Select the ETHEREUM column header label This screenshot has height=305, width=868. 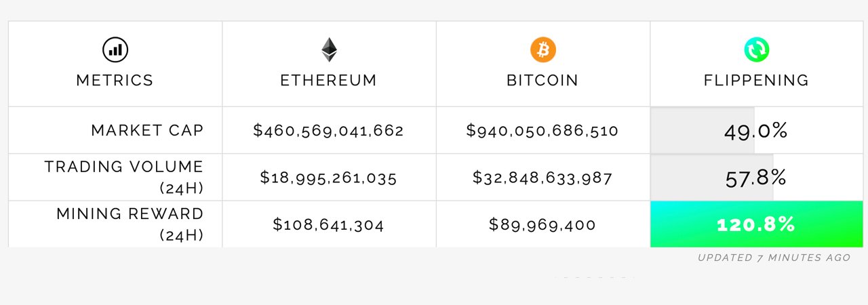point(329,81)
